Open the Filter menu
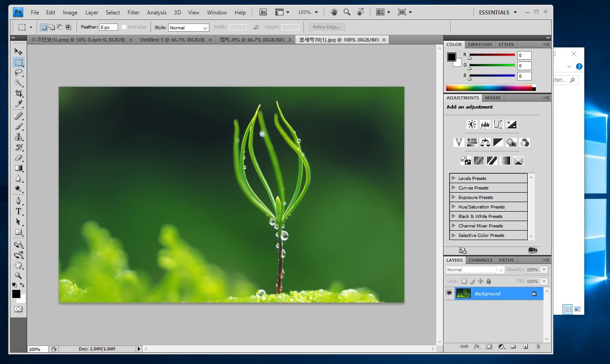Image resolution: width=610 pixels, height=364 pixels. [133, 13]
